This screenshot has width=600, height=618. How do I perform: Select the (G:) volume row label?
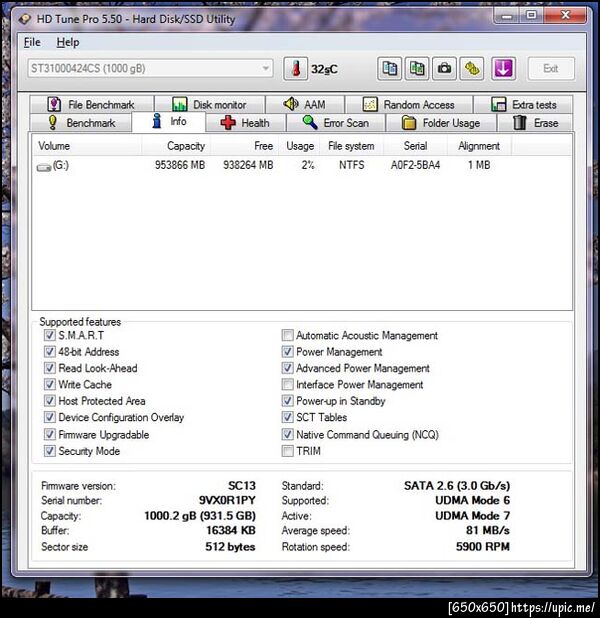pyautogui.click(x=61, y=165)
